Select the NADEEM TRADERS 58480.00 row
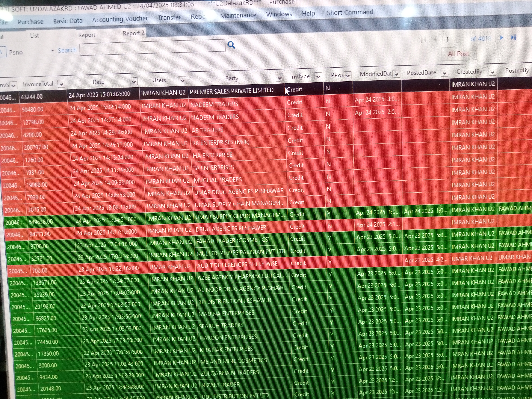Image resolution: width=532 pixels, height=399 pixels. [214, 105]
